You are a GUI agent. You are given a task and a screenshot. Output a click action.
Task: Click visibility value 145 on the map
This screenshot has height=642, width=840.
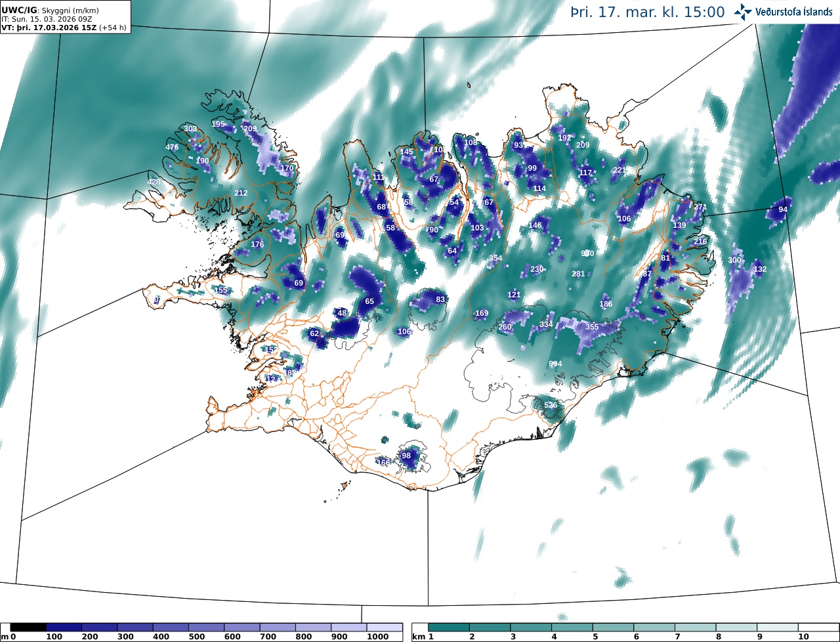click(407, 152)
